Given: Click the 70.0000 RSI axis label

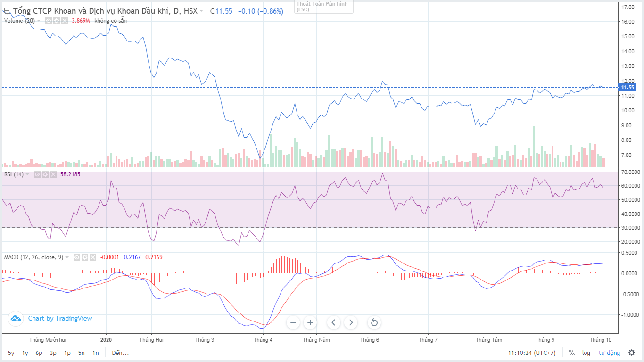Looking at the screenshot, I should [631, 172].
